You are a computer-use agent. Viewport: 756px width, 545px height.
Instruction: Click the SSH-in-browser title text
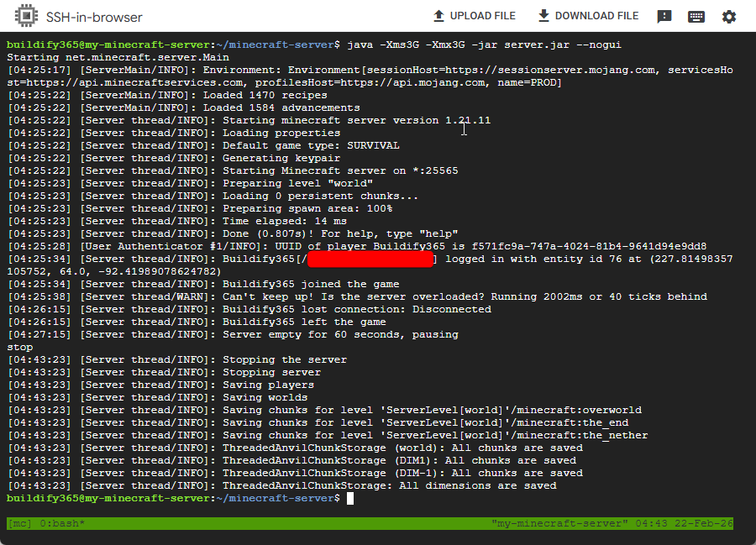(x=94, y=18)
